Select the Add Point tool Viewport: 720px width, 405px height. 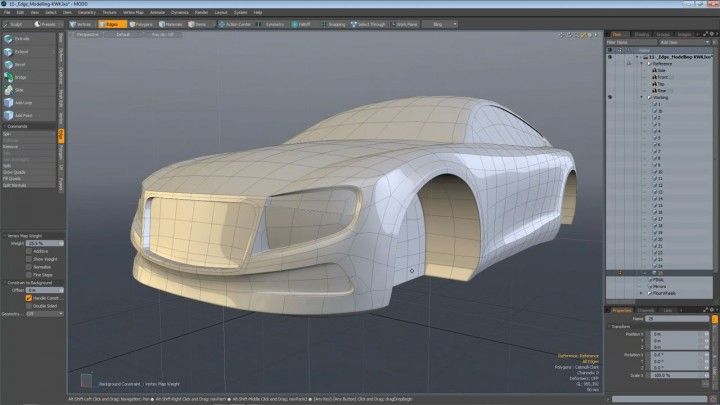click(22, 115)
